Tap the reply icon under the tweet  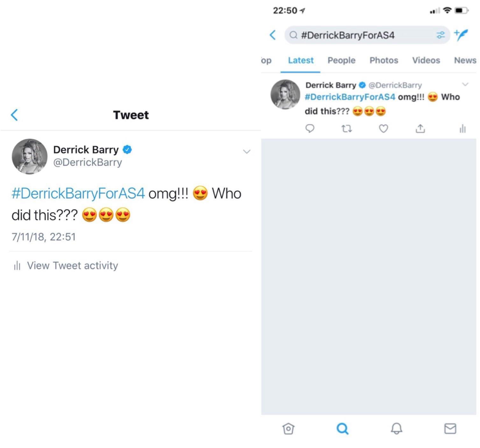[x=310, y=128]
